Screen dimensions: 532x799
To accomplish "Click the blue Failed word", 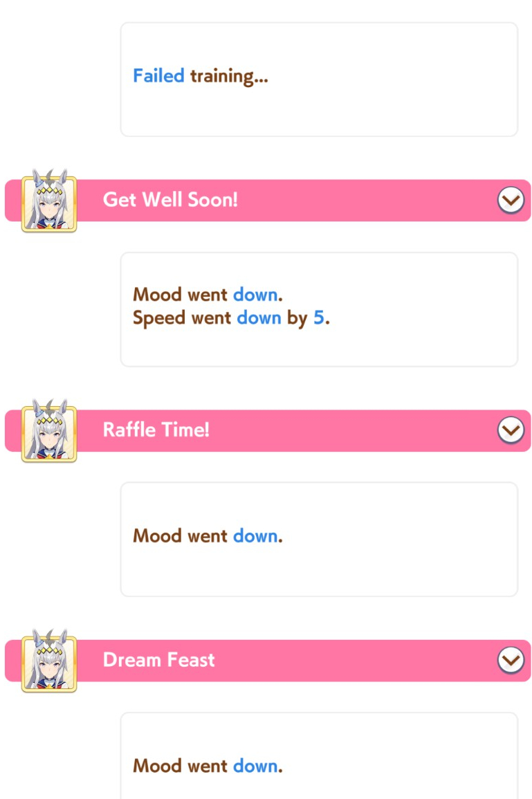I will click(158, 76).
